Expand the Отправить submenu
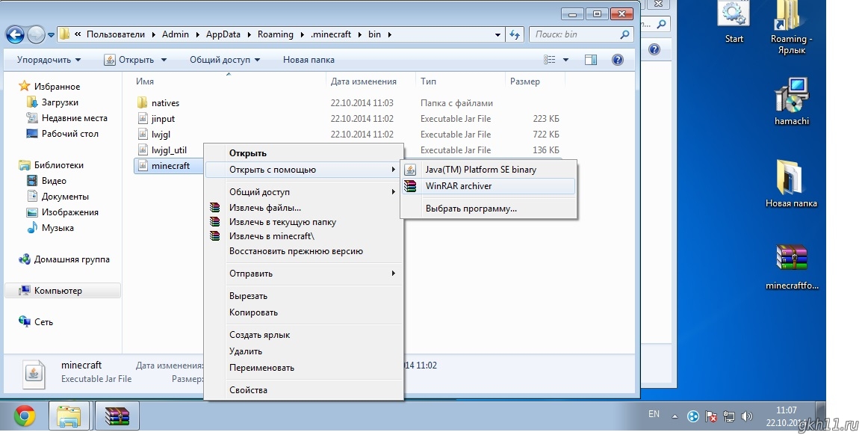Screen dimensions: 868x441 click(x=304, y=273)
